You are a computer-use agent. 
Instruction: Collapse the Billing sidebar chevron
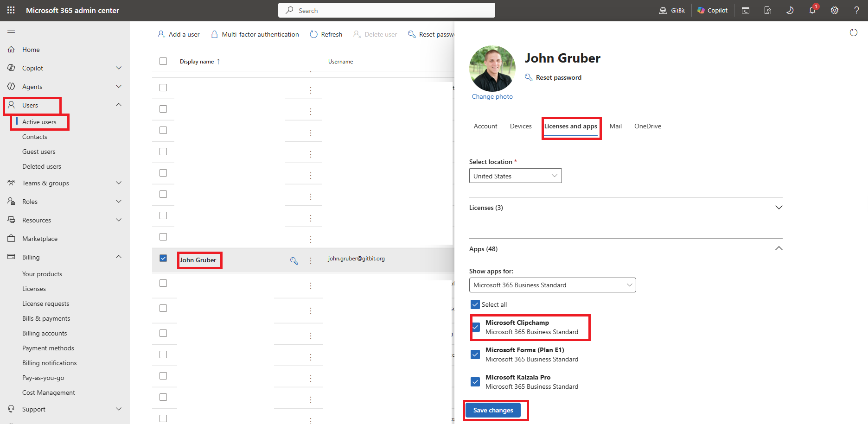coord(119,257)
